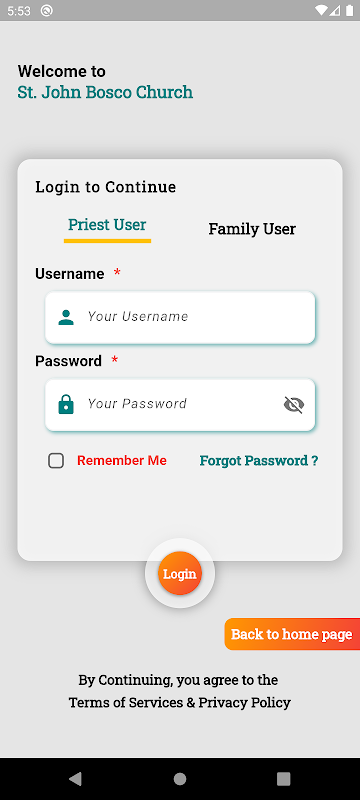Tap the Android recent apps square icon
Viewport: 360px width, 800px height.
[x=284, y=779]
